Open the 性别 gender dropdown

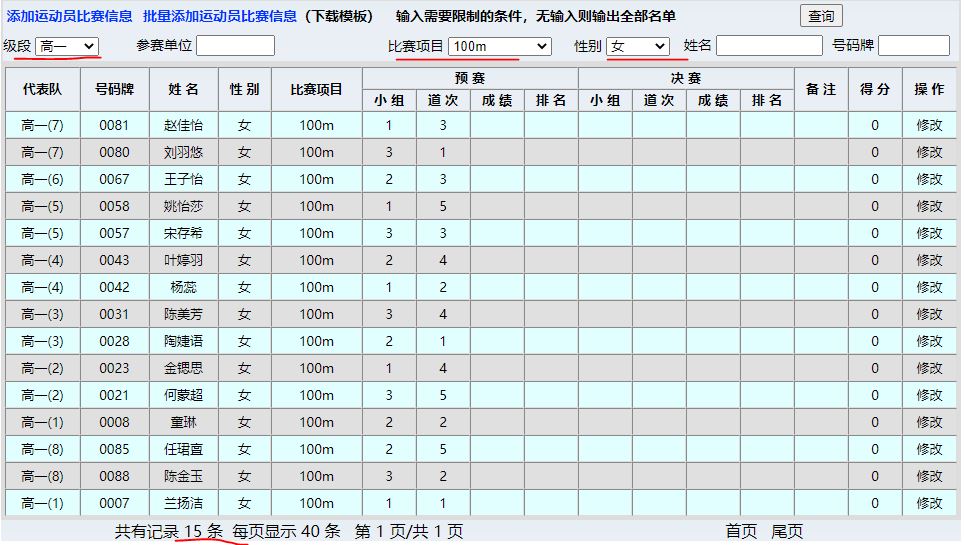tap(637, 46)
